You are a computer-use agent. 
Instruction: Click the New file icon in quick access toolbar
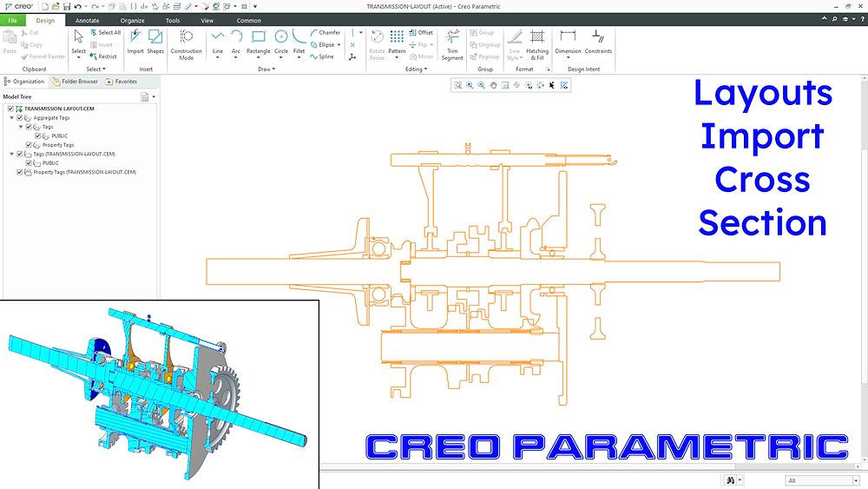(45, 7)
